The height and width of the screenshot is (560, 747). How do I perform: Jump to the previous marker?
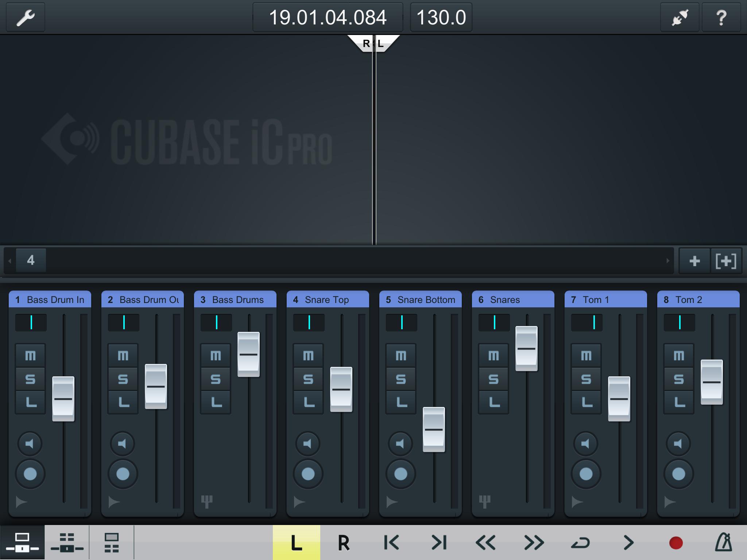[x=391, y=542]
